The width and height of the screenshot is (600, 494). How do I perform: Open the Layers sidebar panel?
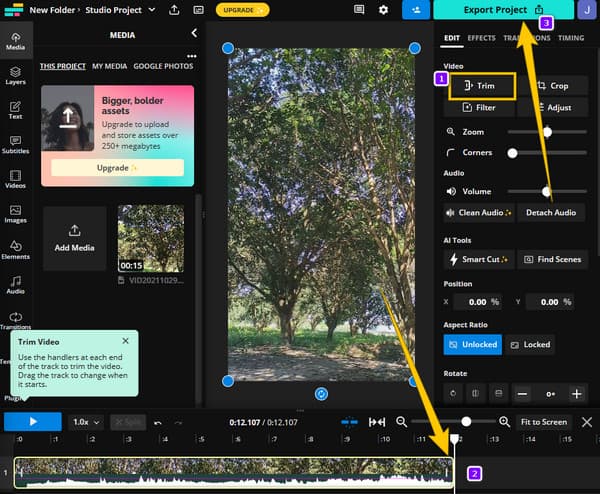tap(15, 76)
